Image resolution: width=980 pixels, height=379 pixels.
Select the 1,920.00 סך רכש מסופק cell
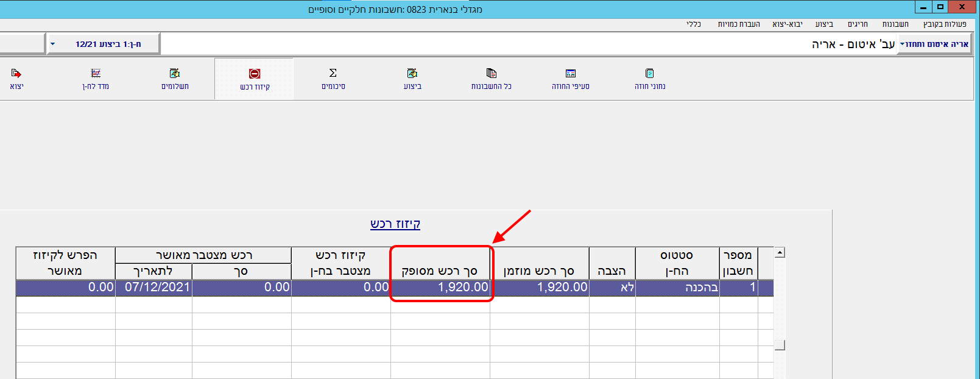pyautogui.click(x=440, y=287)
